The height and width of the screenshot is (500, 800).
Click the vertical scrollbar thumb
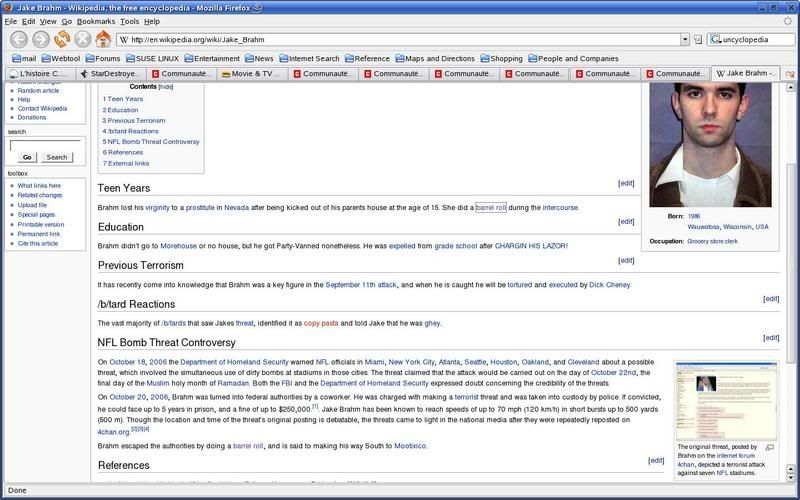click(790, 263)
